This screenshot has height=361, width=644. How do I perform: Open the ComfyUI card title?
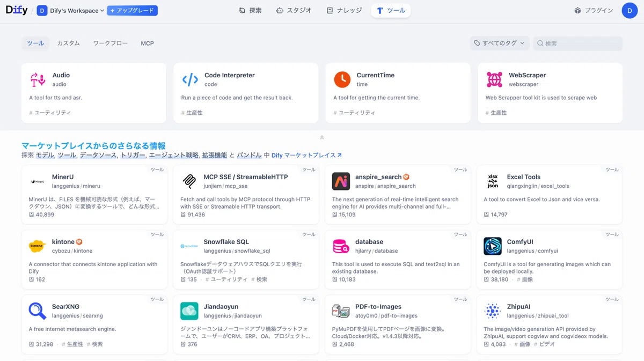tap(520, 242)
